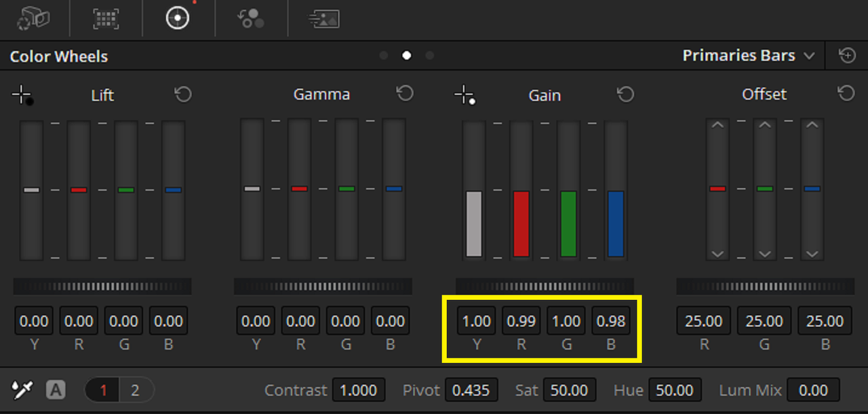
Task: Reset the Offset controls
Action: pos(846,93)
